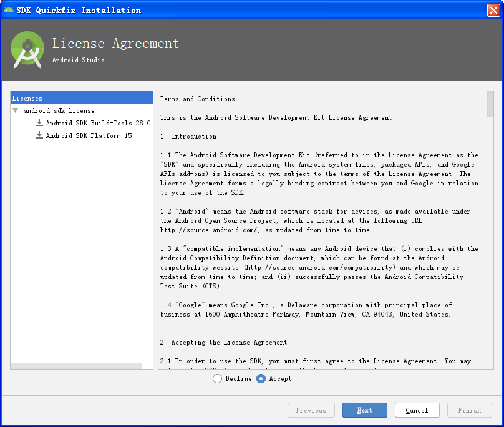Select the Accept radio button
Screen dimensions: 504x427
pos(261,378)
